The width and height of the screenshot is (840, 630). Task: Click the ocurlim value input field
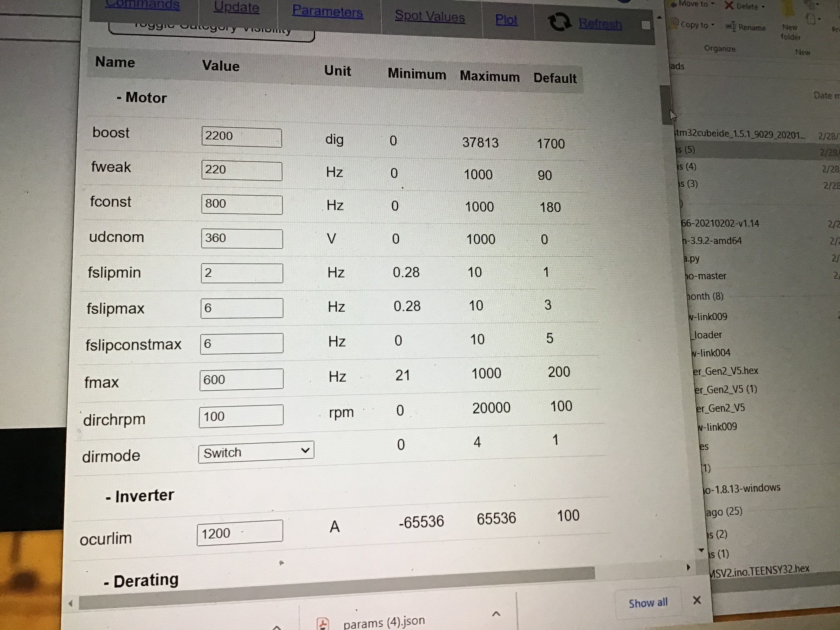240,533
